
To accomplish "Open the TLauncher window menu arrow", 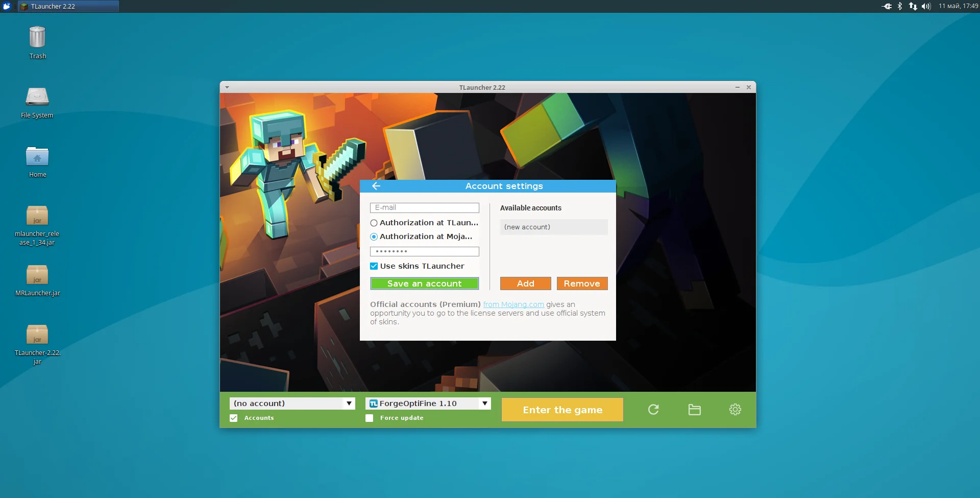I will tap(227, 87).
